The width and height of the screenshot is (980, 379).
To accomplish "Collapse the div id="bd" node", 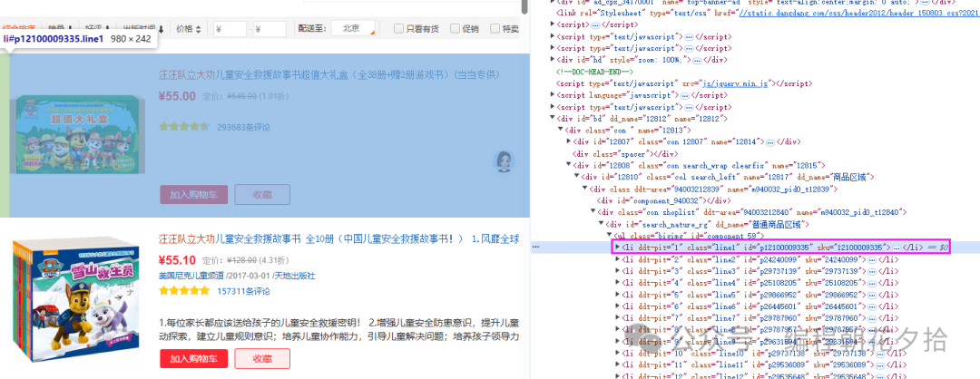I will coord(553,119).
